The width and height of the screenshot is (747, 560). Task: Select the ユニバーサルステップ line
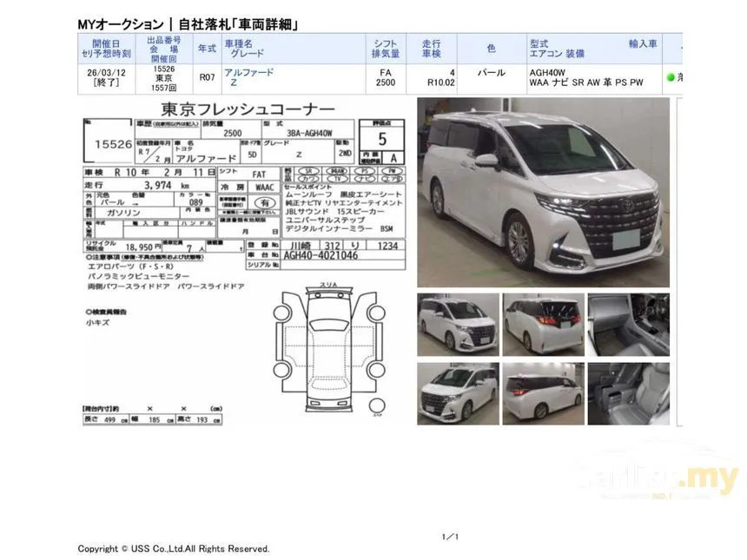325,220
